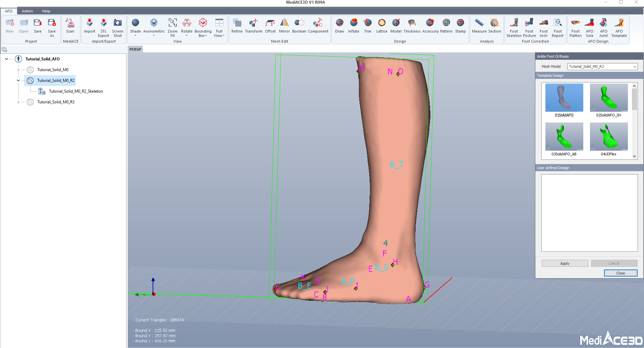Choose the 04UDFlex template thumbnail

tap(609, 137)
